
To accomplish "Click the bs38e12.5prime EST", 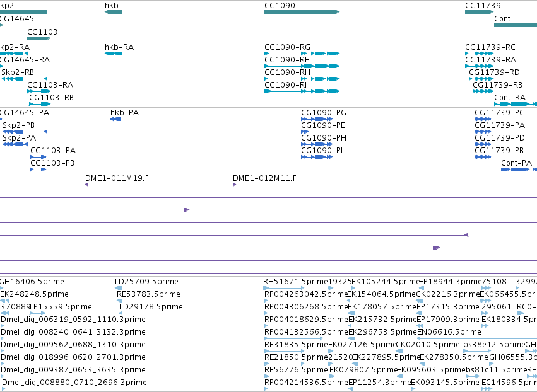I will tap(477, 351).
